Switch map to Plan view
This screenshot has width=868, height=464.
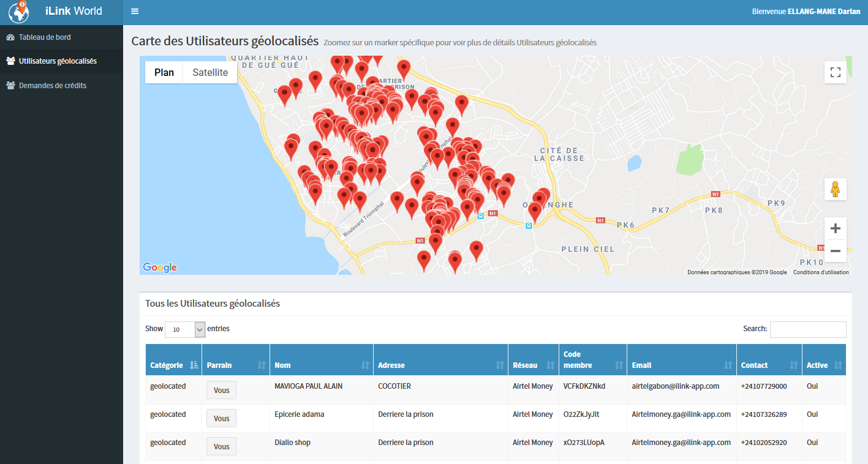click(164, 72)
